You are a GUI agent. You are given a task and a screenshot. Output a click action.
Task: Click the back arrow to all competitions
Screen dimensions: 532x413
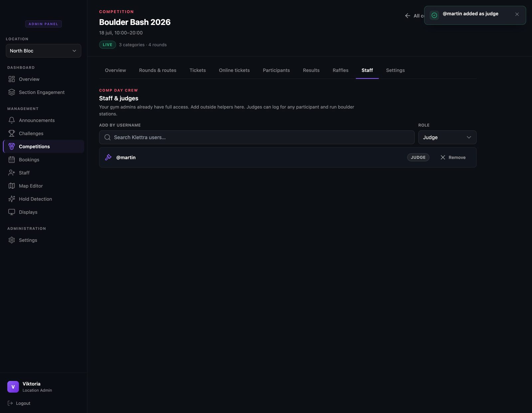click(x=408, y=16)
